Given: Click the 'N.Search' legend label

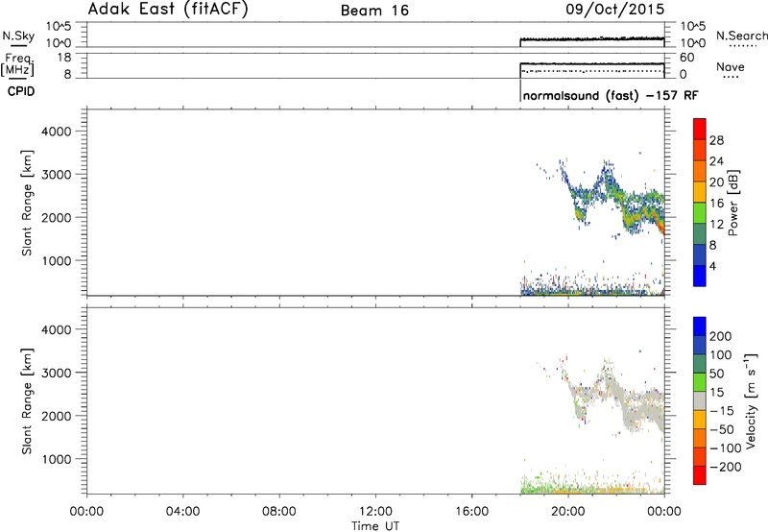Looking at the screenshot, I should (x=741, y=36).
